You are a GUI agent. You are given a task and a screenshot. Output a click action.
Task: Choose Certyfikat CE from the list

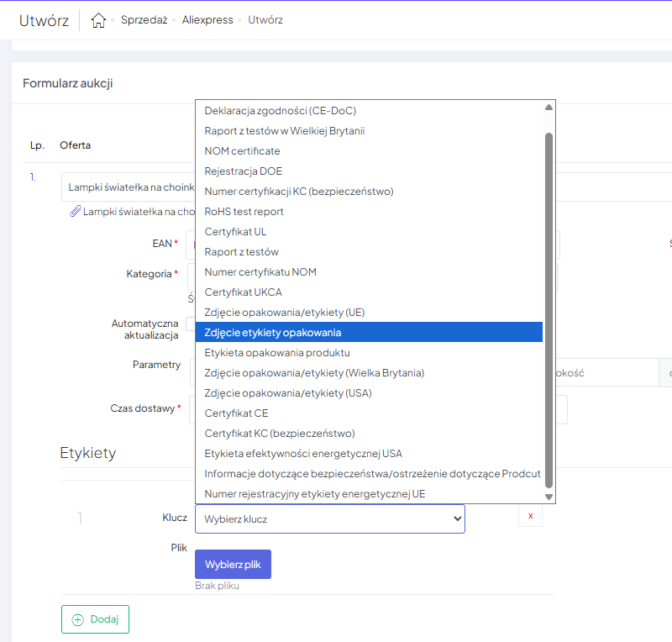pyautogui.click(x=237, y=413)
